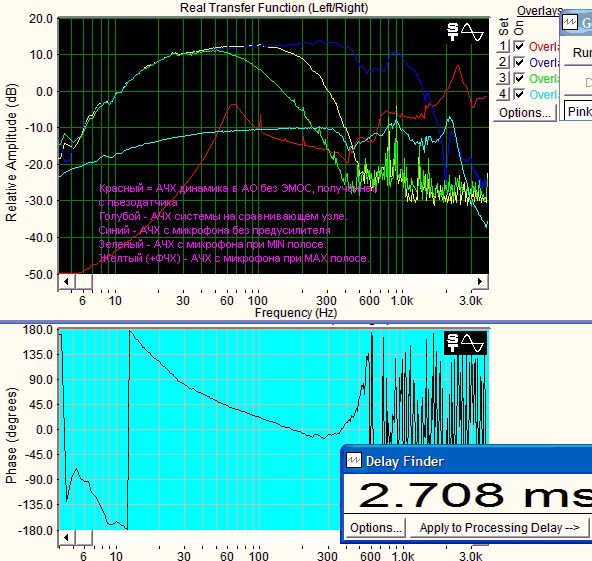Click the annotation line starting with Голубой

point(223,216)
